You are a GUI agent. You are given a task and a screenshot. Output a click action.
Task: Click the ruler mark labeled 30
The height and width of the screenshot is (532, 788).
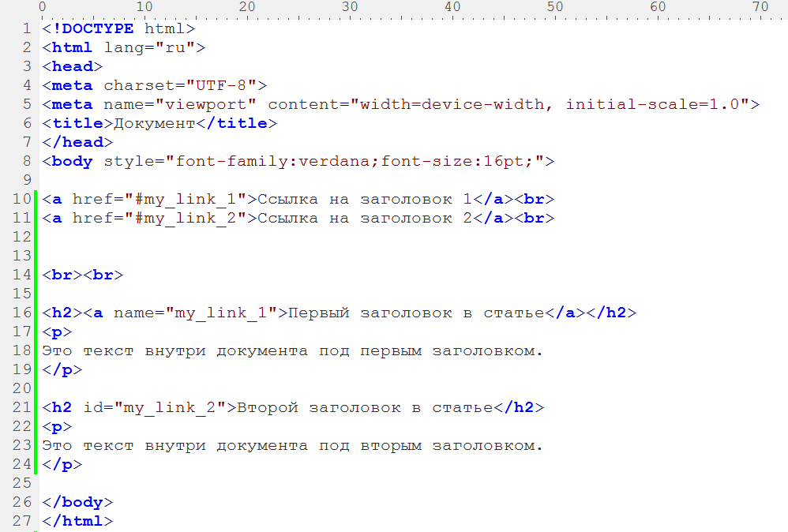pos(350,7)
